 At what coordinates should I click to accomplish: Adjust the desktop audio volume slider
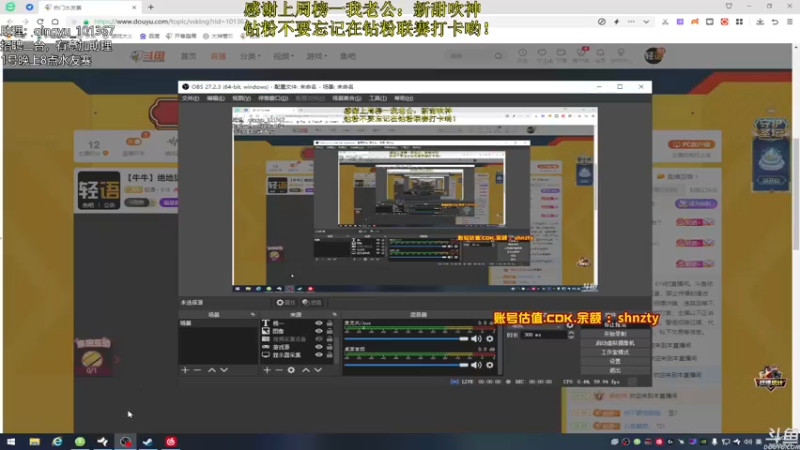406,365
